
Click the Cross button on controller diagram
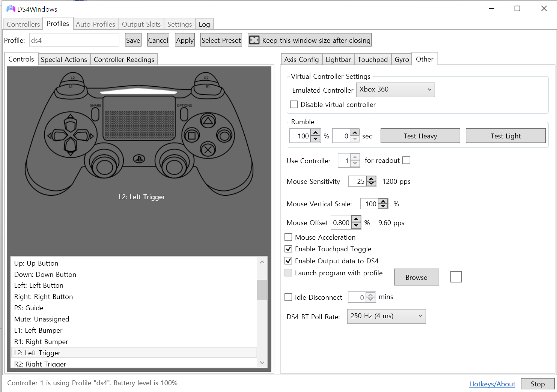pos(208,150)
